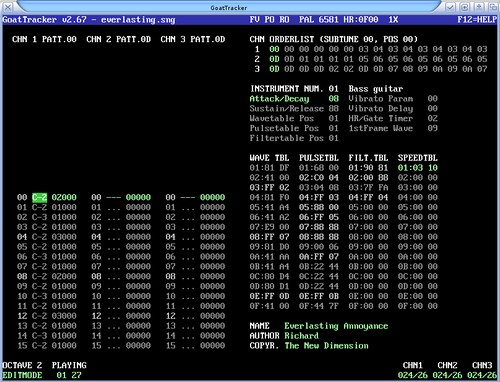Select the CHN 2 PATT.0D pattern header
This screenshot has width=500, height=382.
coord(118,39)
